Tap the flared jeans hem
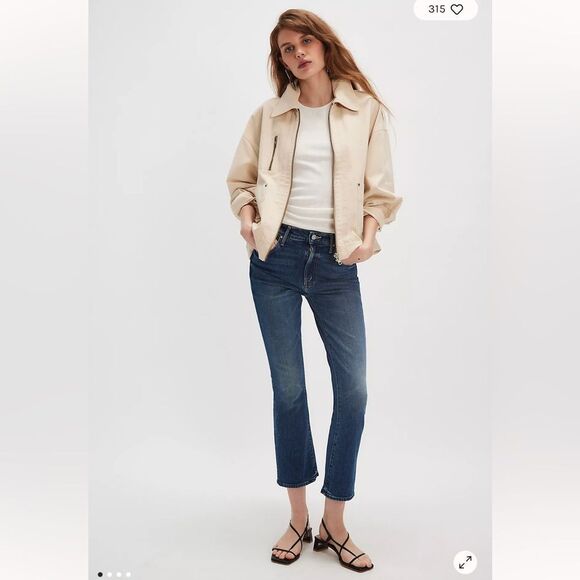This screenshot has width=580, height=580. (298, 480)
